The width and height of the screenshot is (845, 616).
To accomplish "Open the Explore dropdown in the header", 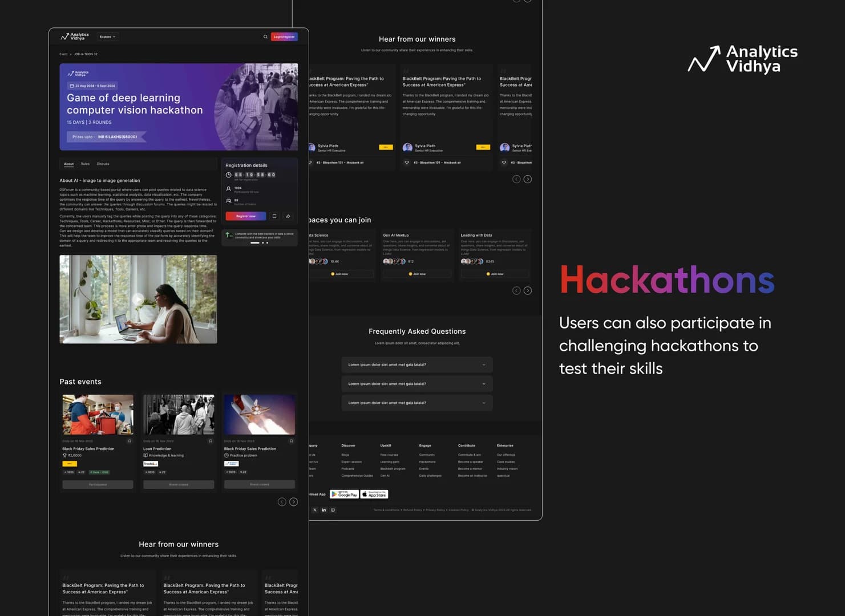I will 107,37.
